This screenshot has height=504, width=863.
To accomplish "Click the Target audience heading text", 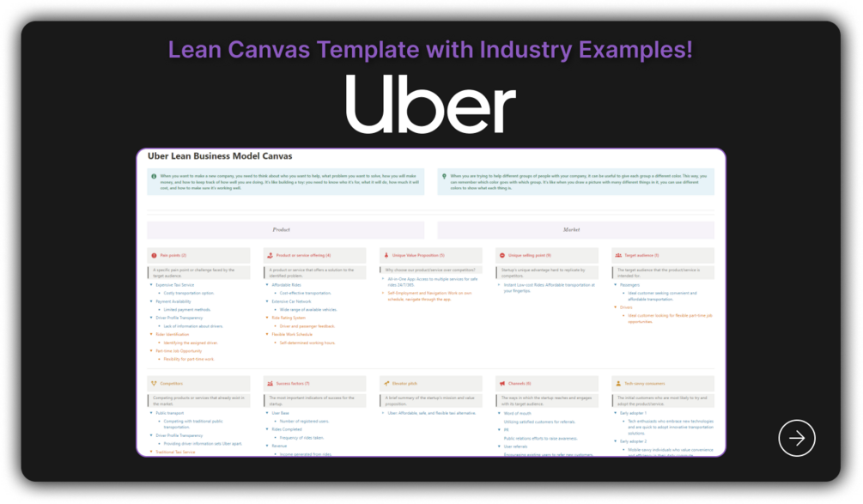I will [x=641, y=255].
